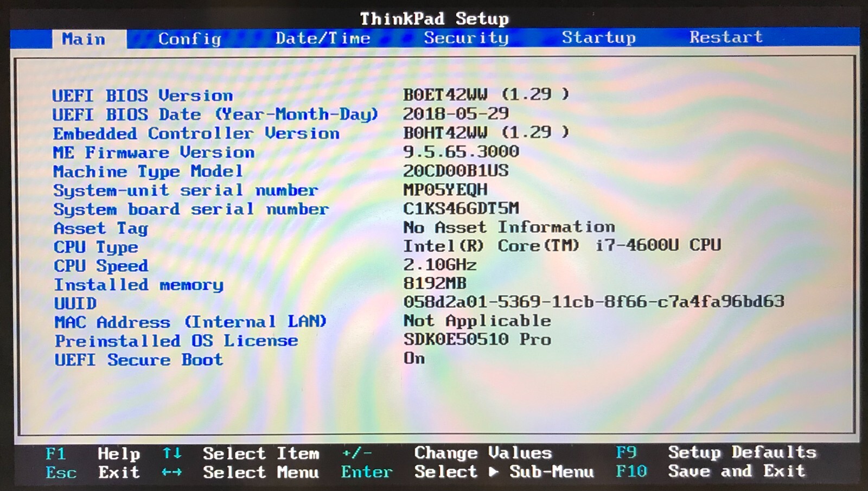This screenshot has height=491, width=868.
Task: Open the Restart tab
Action: coord(726,37)
